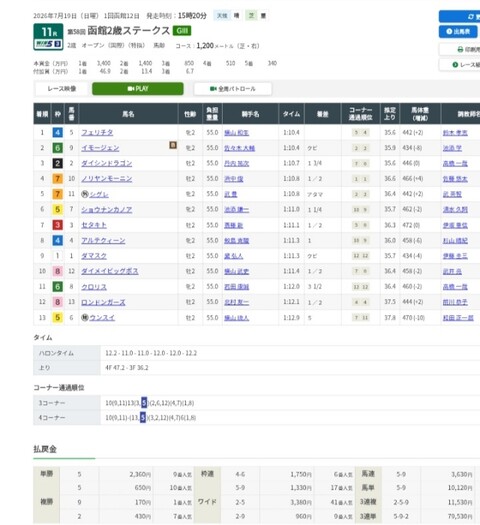The height and width of the screenshot is (525, 480).
Task: Click the green PLAY race video button
Action: pyautogui.click(x=138, y=89)
